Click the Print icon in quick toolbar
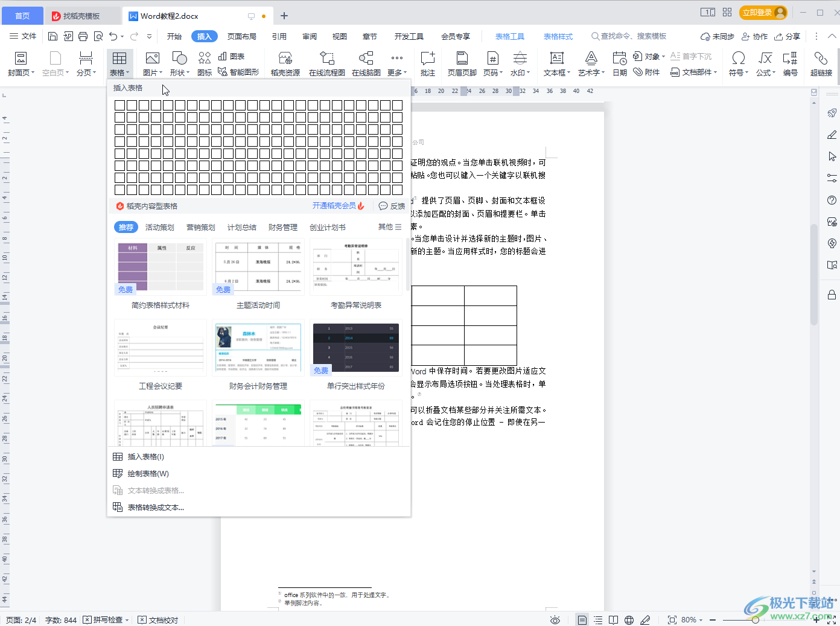 click(x=83, y=36)
